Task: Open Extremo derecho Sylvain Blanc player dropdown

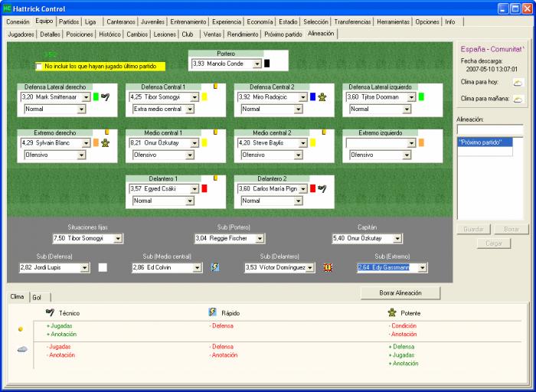Action: [86, 143]
